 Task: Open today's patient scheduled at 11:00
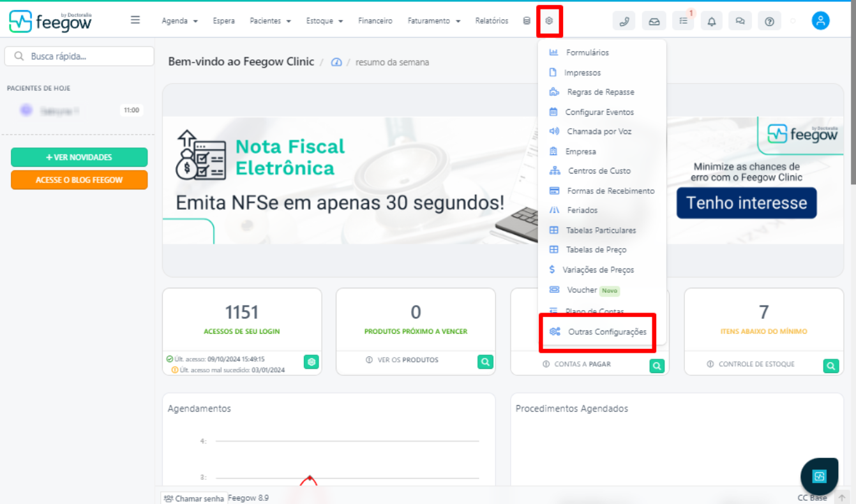click(79, 110)
